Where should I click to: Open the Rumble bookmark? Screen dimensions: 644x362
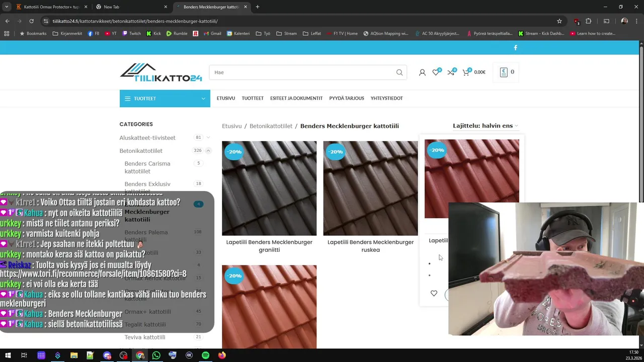point(177,34)
